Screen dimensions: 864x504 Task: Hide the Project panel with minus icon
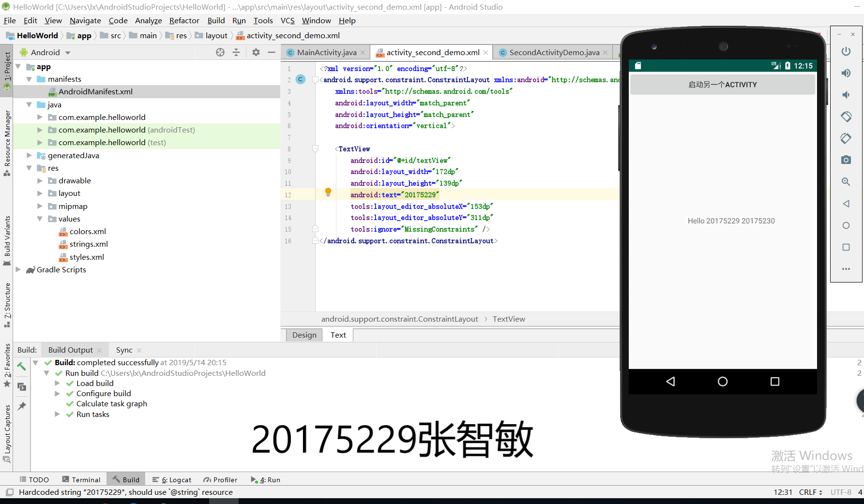(x=272, y=52)
